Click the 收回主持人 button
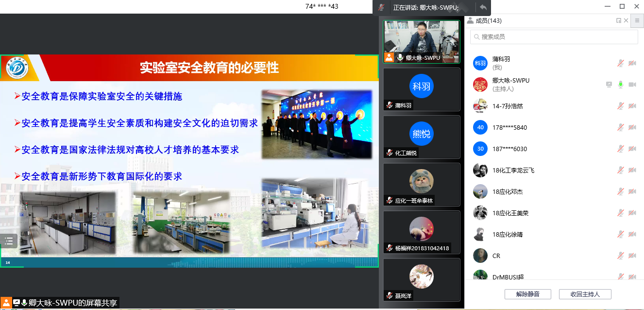 585,294
